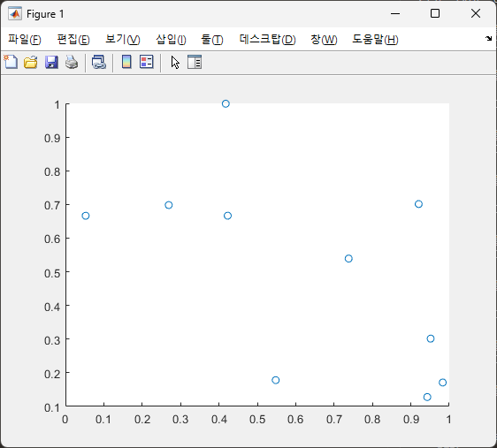Open the 파일(F) menu
The height and width of the screenshot is (448, 497).
(25, 39)
